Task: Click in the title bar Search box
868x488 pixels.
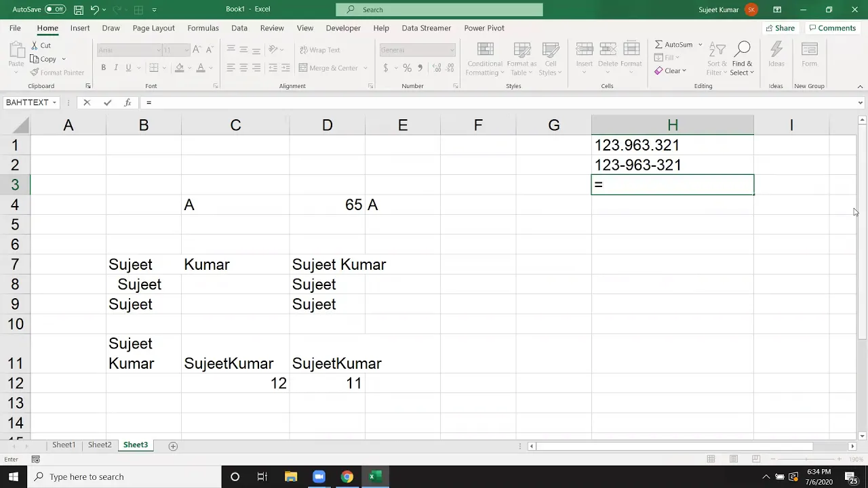Action: pyautogui.click(x=439, y=9)
